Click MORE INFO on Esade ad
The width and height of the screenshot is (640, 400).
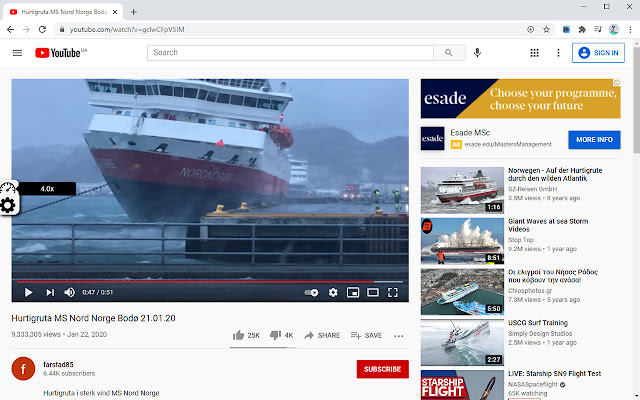point(594,140)
